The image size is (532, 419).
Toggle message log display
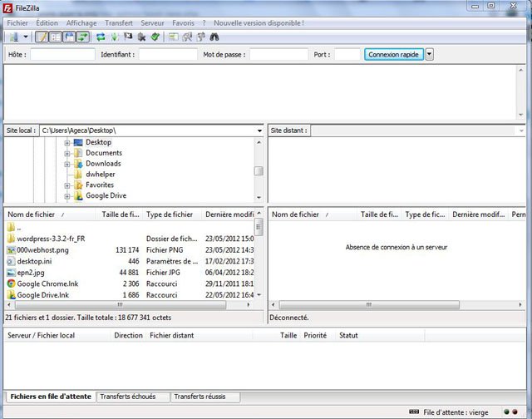42,37
